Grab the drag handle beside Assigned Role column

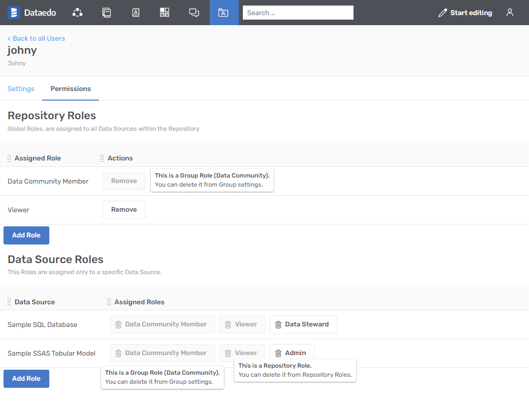point(9,158)
